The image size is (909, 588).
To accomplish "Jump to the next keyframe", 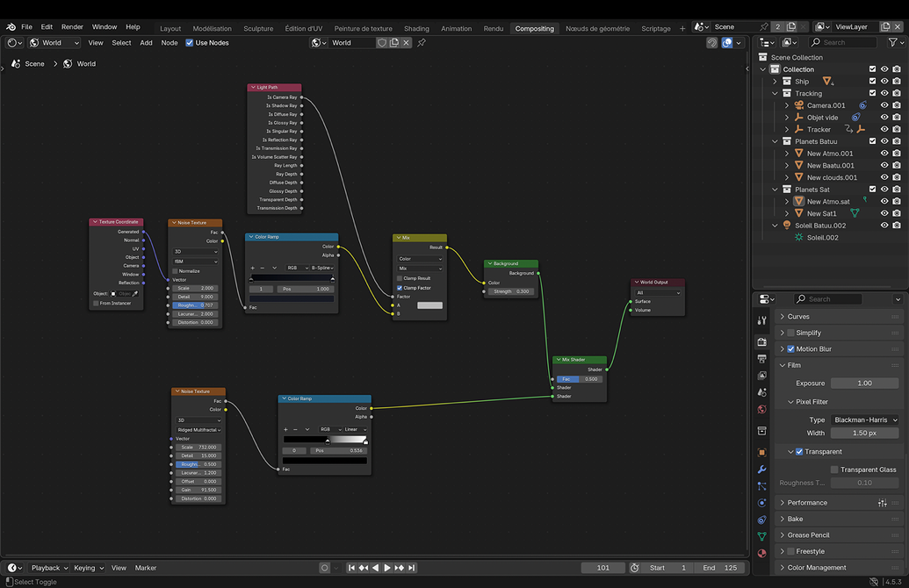I will tap(400, 568).
